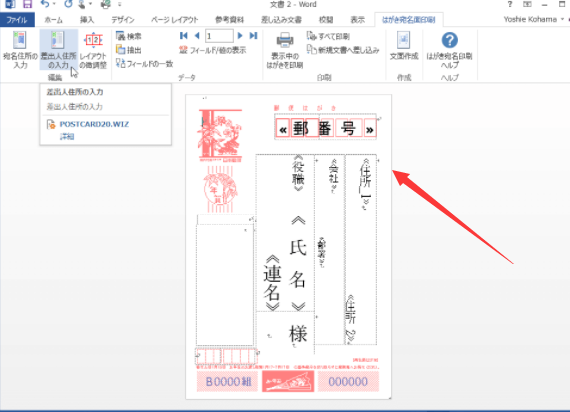This screenshot has height=412, width=570.
Task: Go to next record arrow
Action: (240, 36)
